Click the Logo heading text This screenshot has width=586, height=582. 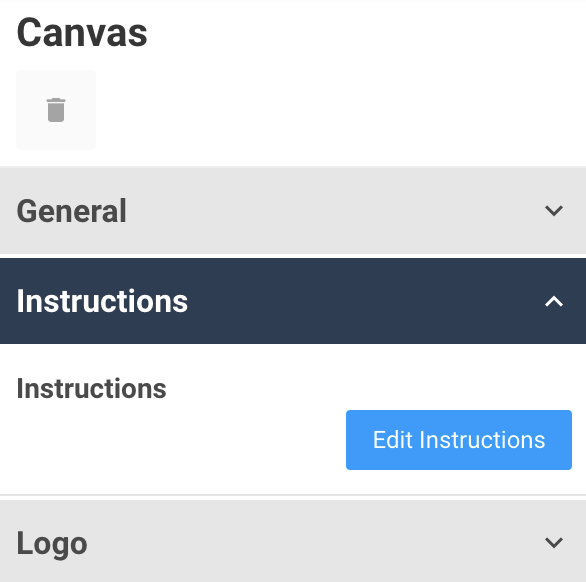click(x=52, y=544)
